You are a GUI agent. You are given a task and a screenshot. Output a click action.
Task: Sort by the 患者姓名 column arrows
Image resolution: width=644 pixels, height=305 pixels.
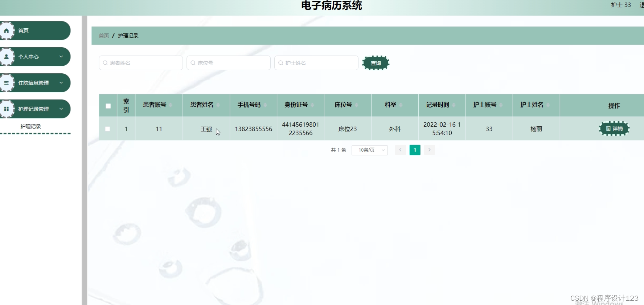218,105
